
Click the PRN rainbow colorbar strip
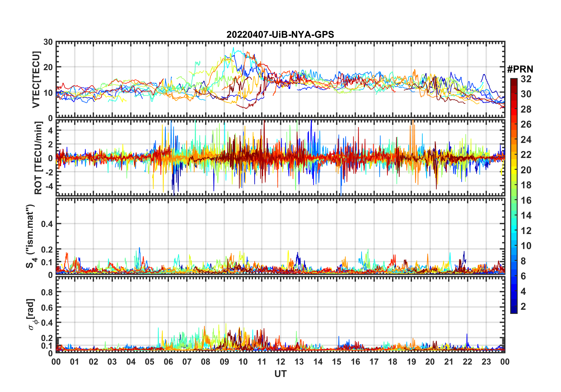coord(514,196)
